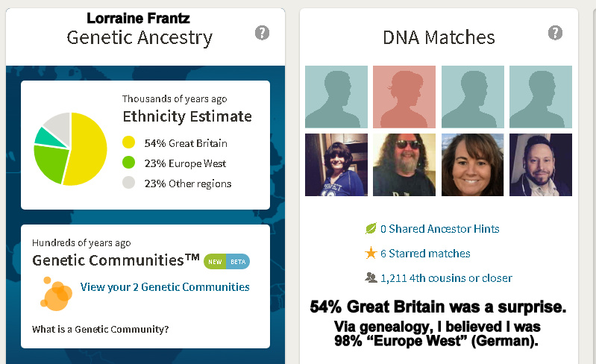
Task: Click What is a Genetic Community? text
Action: click(100, 329)
